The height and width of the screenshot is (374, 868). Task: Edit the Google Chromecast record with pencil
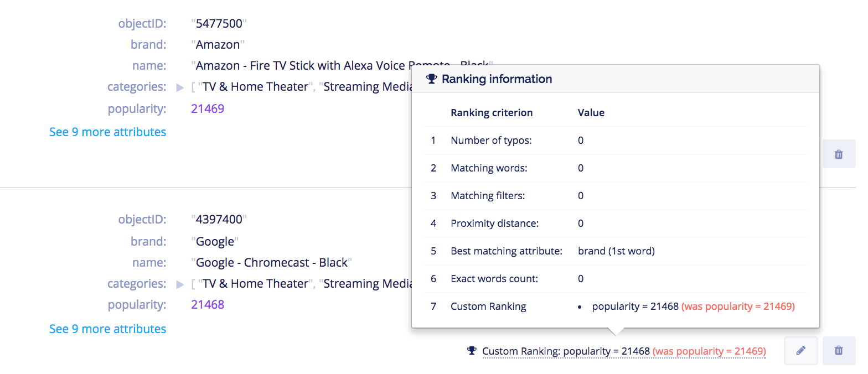click(x=800, y=350)
